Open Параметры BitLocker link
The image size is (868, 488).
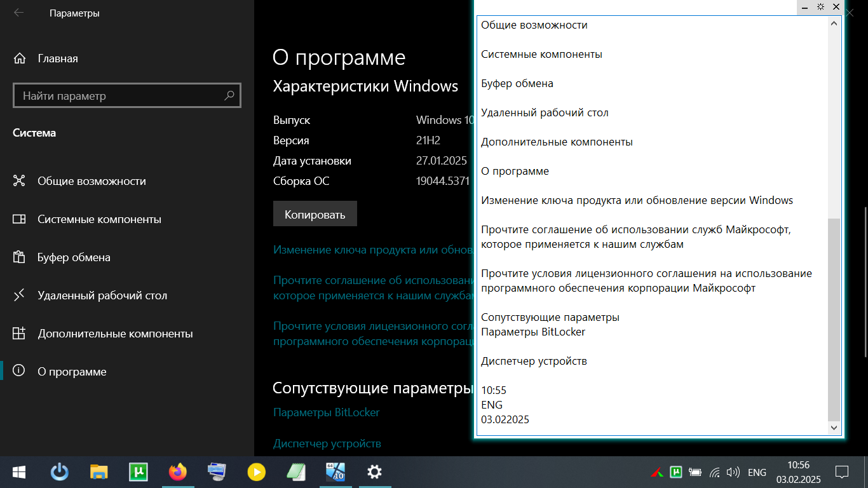click(326, 412)
